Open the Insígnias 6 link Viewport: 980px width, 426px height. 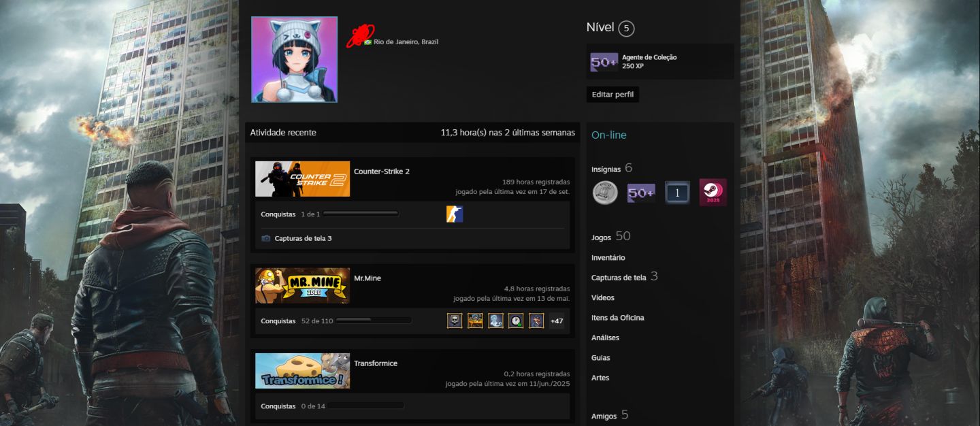(x=612, y=168)
